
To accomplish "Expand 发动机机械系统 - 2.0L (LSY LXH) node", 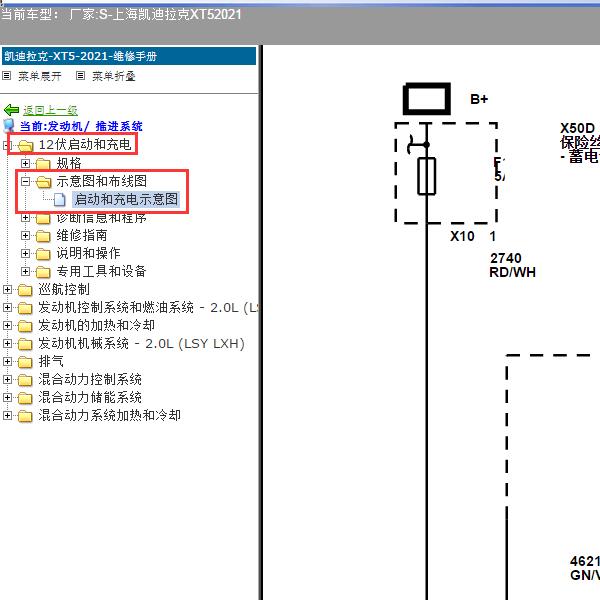I will (x=7, y=343).
